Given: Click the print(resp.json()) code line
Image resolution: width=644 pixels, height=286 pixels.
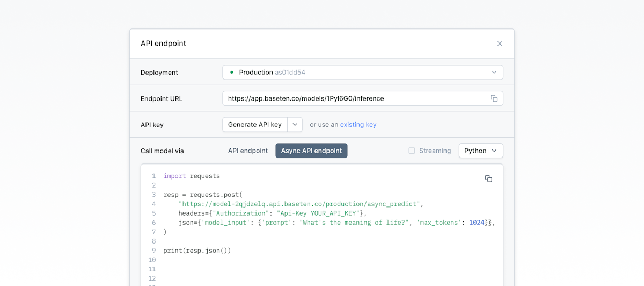Looking at the screenshot, I should [x=197, y=251].
